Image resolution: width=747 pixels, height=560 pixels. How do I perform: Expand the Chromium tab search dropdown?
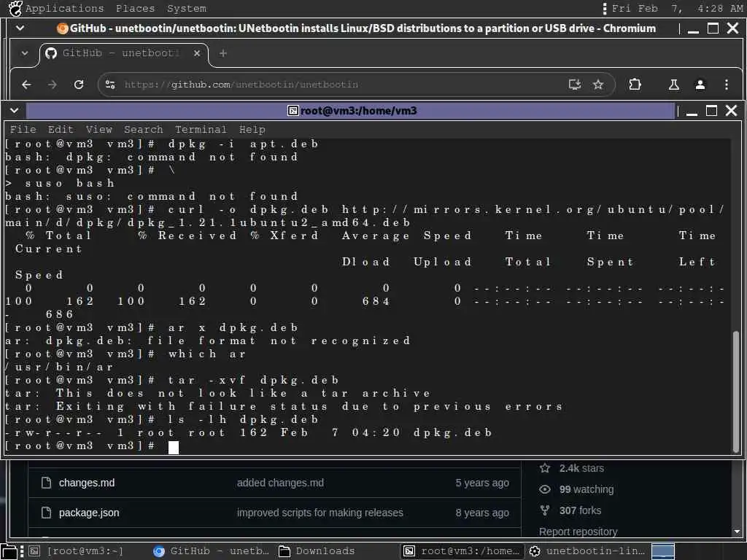pos(25,53)
